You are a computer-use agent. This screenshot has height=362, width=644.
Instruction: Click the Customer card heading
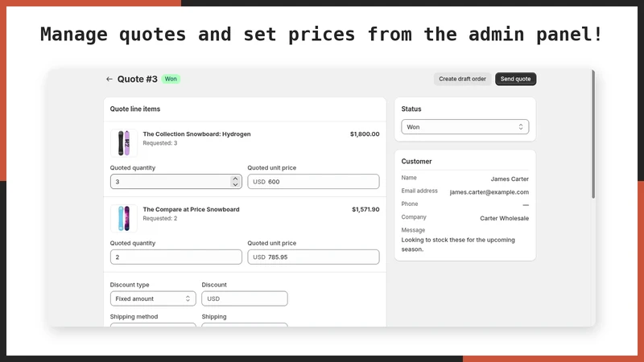click(x=416, y=162)
